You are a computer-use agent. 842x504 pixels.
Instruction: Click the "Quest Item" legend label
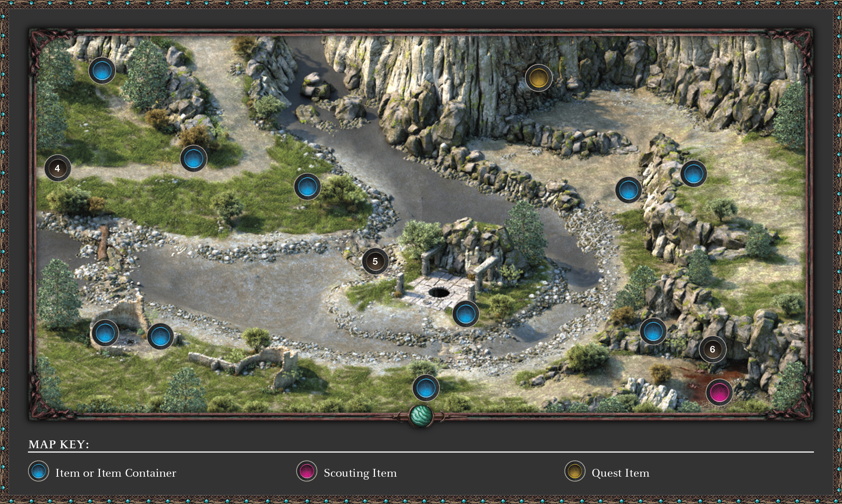coord(620,473)
